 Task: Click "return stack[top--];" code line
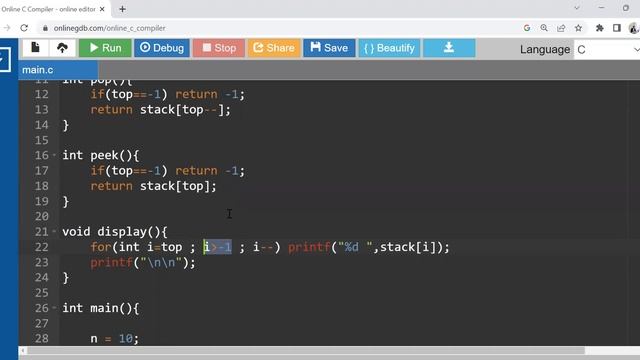[160, 109]
